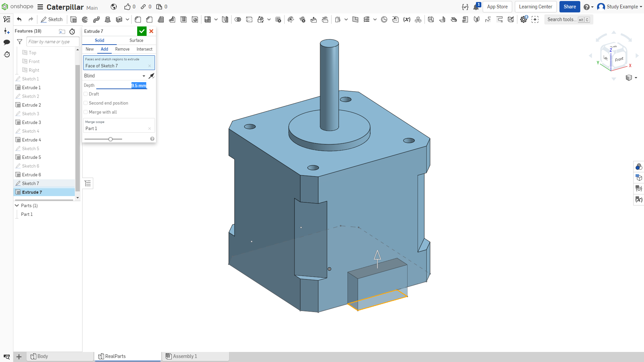Click the Redo arrow
This screenshot has height=362, width=644.
[31, 19]
